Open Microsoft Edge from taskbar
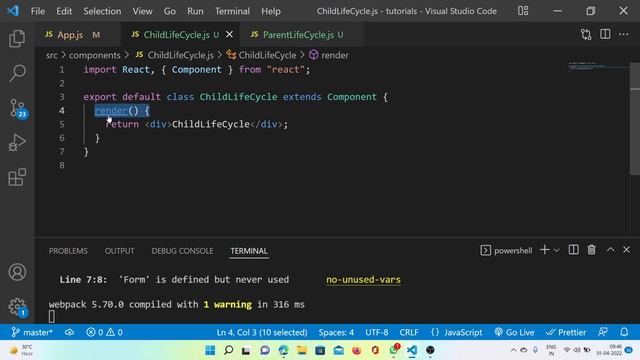The width and height of the screenshot is (640, 360). coord(283,350)
